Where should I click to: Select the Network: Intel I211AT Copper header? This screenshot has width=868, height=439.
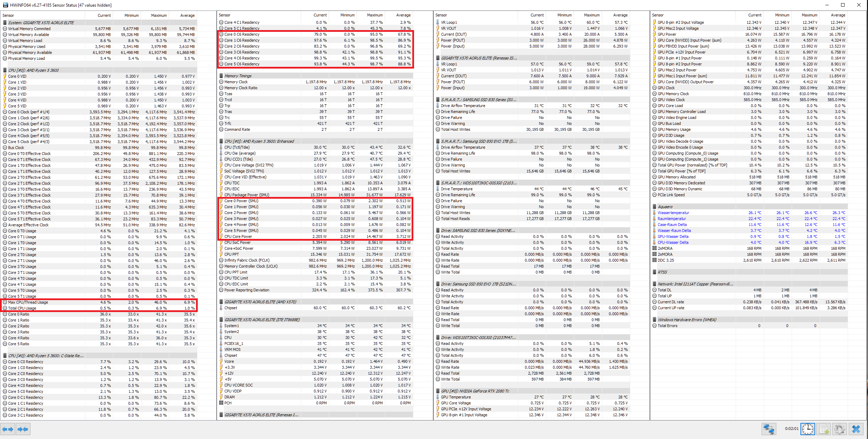(x=749, y=284)
